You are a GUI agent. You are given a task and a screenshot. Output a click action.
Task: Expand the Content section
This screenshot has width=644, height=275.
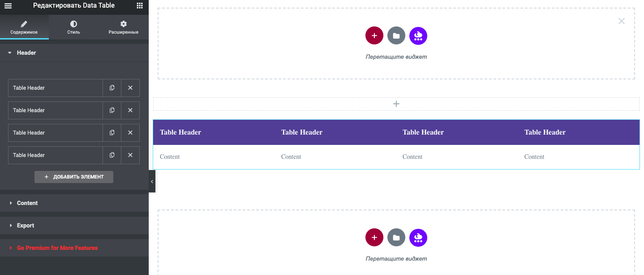(x=27, y=203)
